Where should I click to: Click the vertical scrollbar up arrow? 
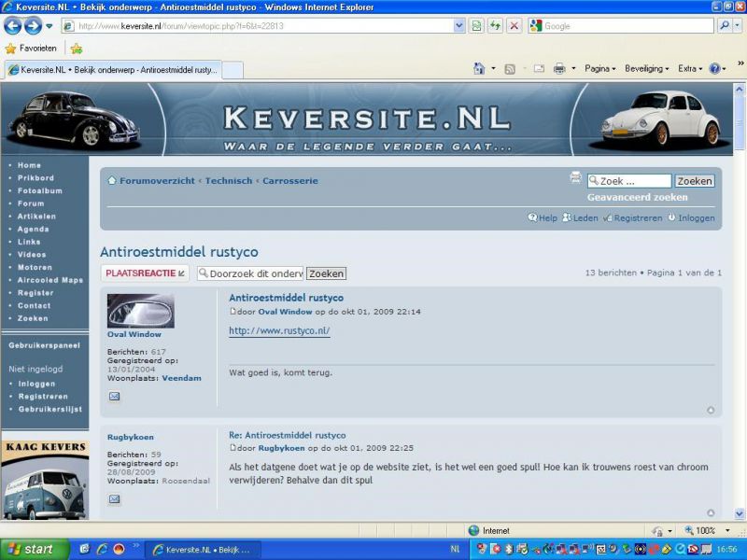pos(739,89)
